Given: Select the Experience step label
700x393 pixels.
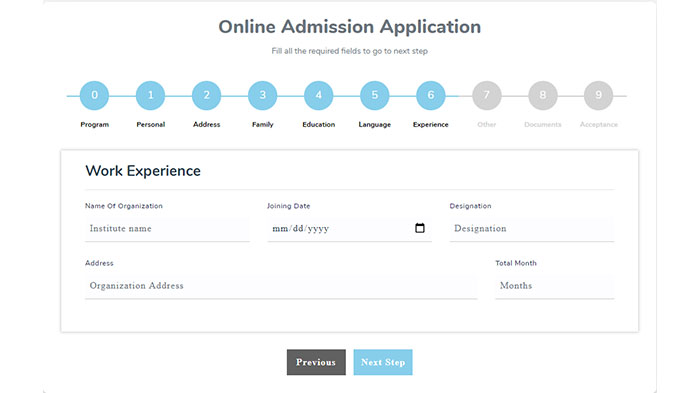Looking at the screenshot, I should [430, 125].
